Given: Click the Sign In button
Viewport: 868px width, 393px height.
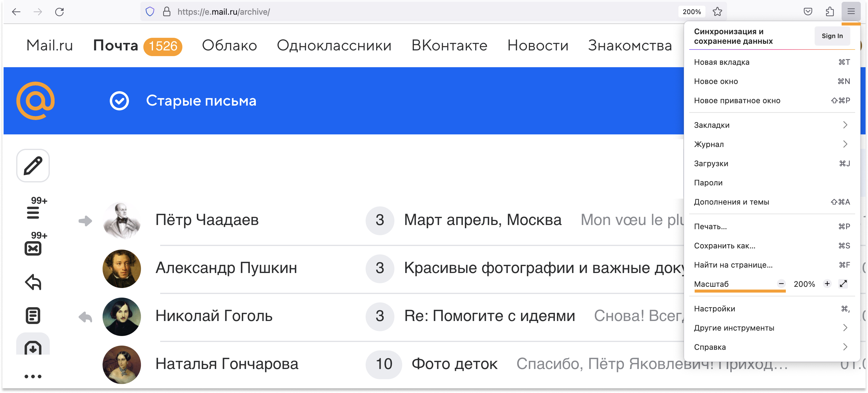Looking at the screenshot, I should [x=832, y=36].
